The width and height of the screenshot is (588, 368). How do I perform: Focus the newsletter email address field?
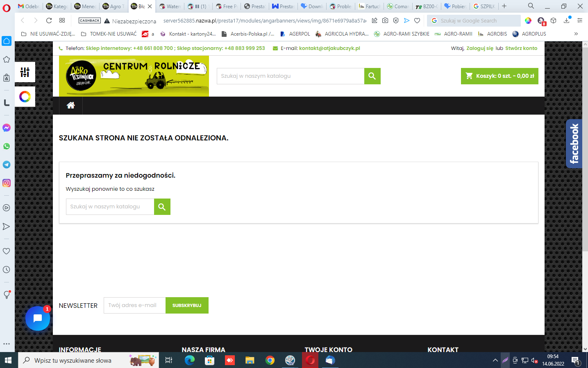click(x=135, y=305)
